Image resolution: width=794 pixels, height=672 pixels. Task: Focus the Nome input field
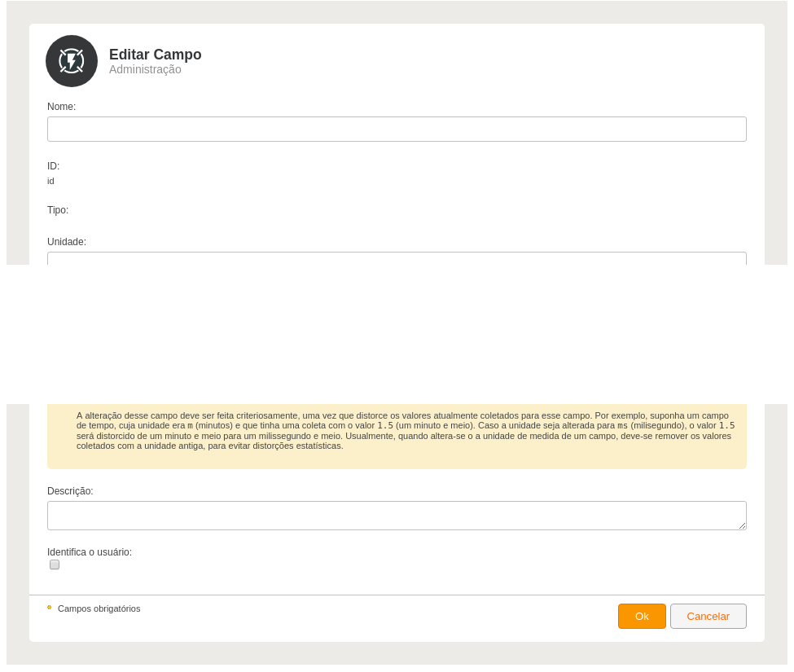(x=397, y=130)
